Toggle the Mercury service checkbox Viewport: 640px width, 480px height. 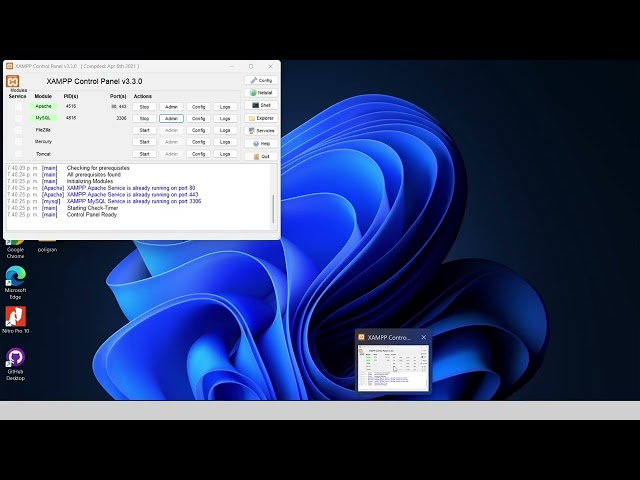click(18, 142)
